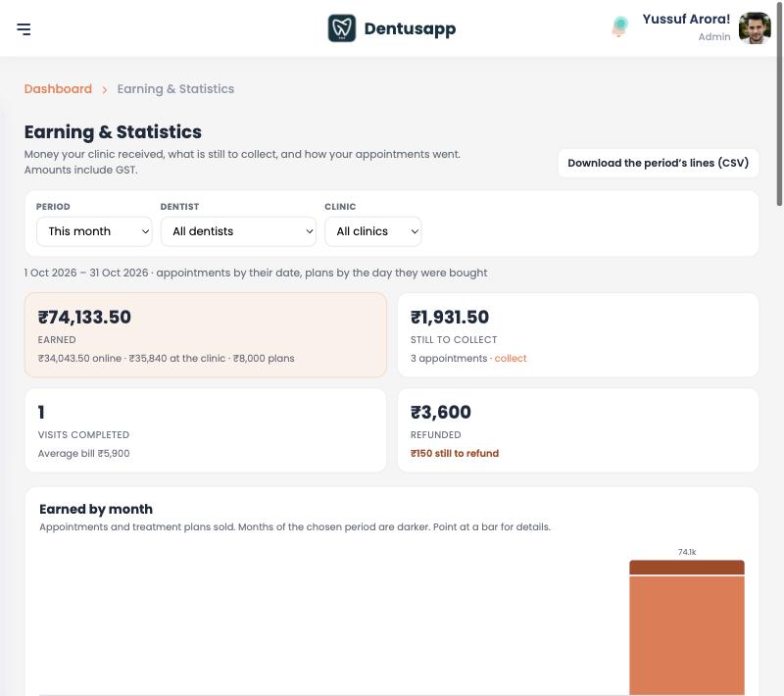The image size is (784, 696).
Task: Expand the All dentists dropdown
Action: tap(238, 231)
